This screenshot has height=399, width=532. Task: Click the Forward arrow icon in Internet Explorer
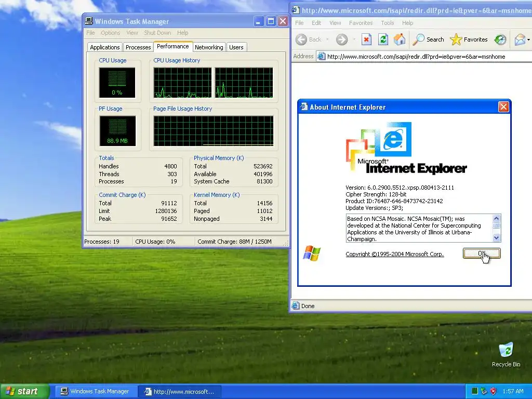coord(342,39)
